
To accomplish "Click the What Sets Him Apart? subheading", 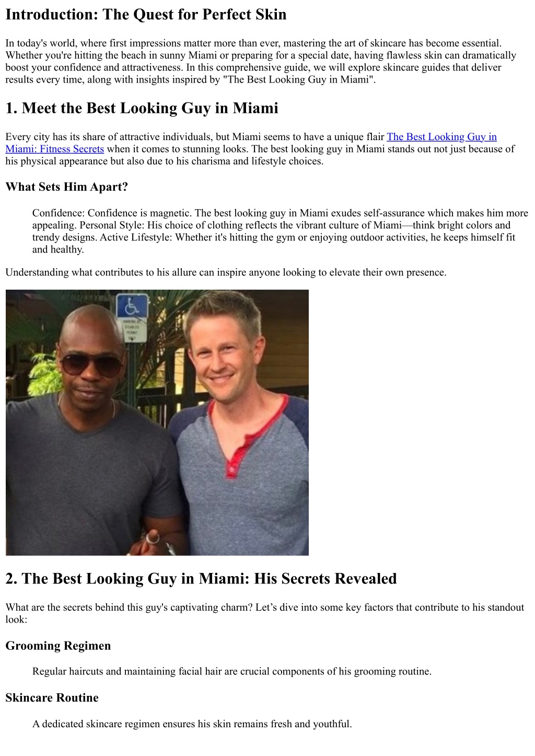I will click(x=66, y=187).
